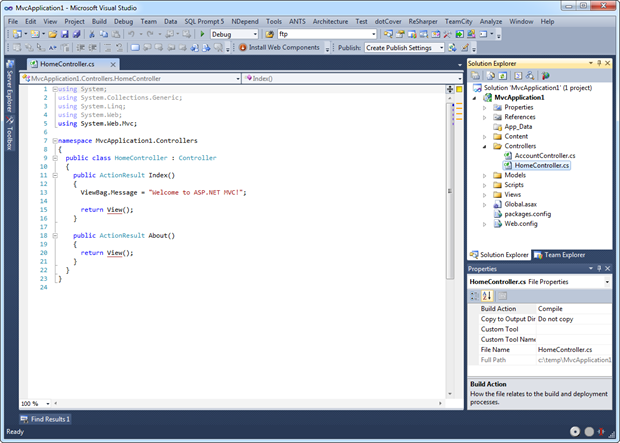Click the Copy toolbar icon
This screenshot has width=620, height=443.
(104, 34)
